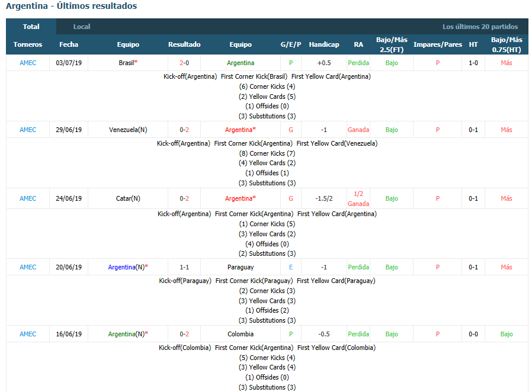
Task: Click the G/E/P column header
Action: (291, 44)
